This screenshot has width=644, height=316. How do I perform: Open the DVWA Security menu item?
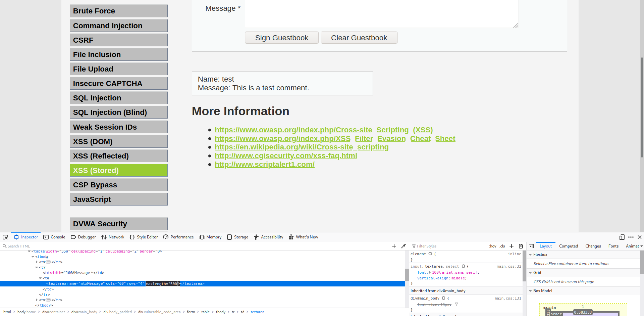[x=119, y=224]
